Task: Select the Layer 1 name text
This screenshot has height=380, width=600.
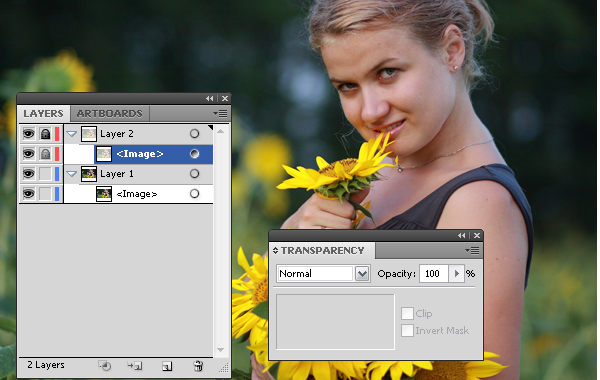Action: 117,174
